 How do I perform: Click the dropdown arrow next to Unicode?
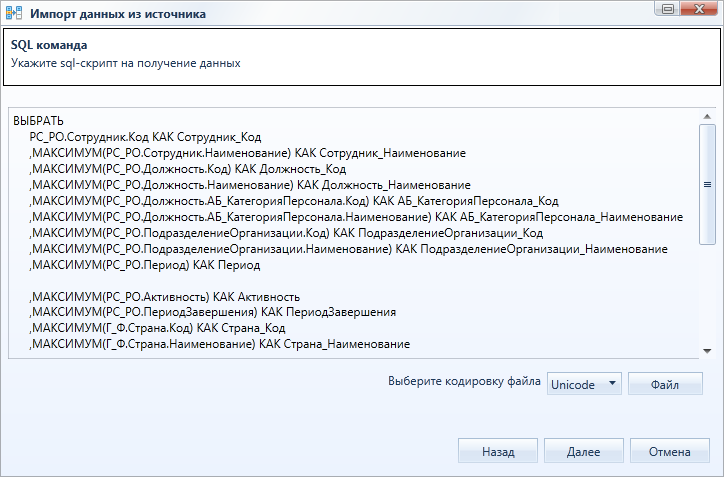(x=612, y=383)
